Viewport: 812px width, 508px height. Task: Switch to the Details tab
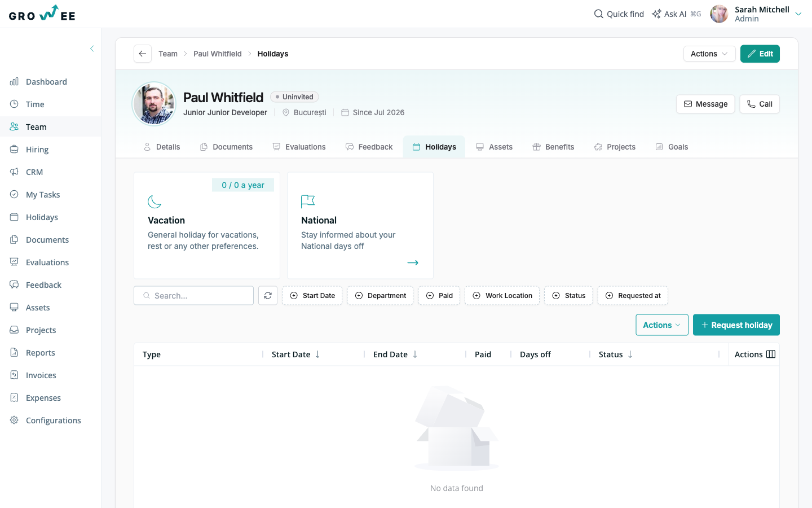click(162, 147)
